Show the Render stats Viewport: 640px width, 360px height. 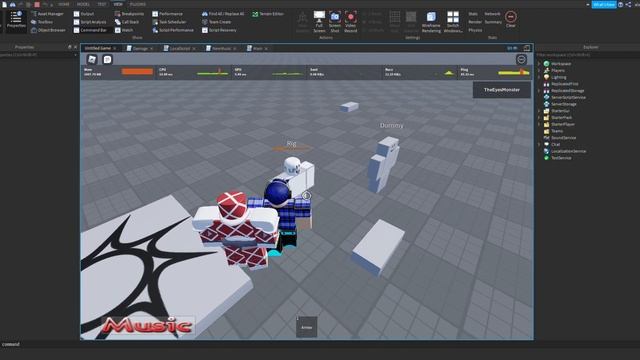[x=475, y=22]
